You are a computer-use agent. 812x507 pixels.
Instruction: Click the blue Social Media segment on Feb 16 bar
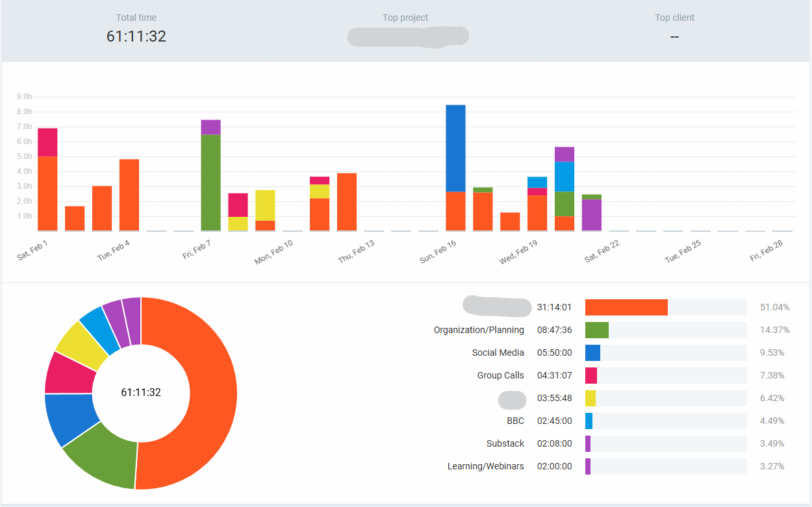coord(455,148)
